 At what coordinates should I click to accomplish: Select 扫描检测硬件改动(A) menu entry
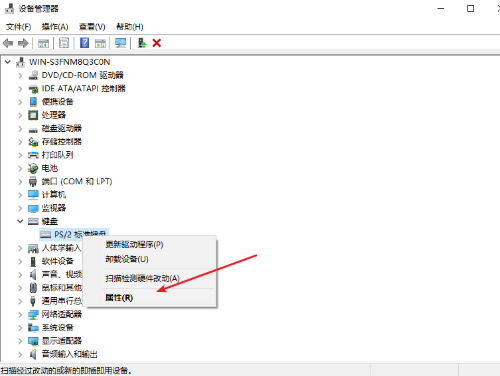(143, 278)
